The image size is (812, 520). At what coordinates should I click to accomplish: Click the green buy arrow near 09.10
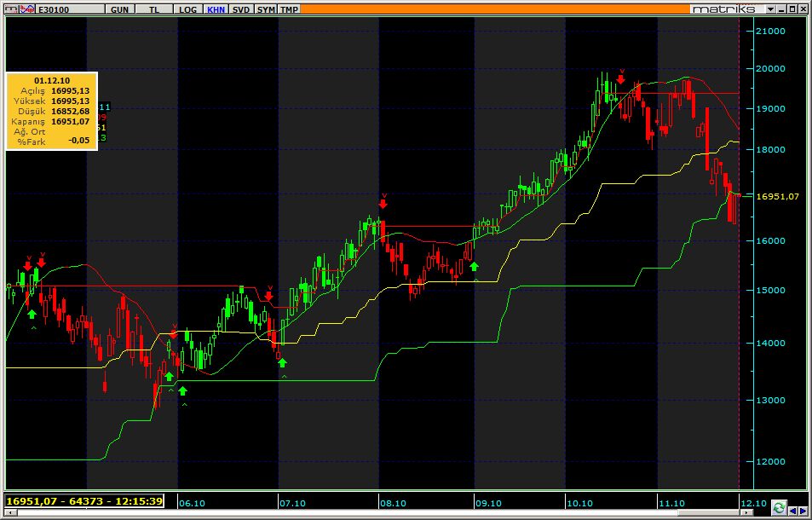[474, 266]
